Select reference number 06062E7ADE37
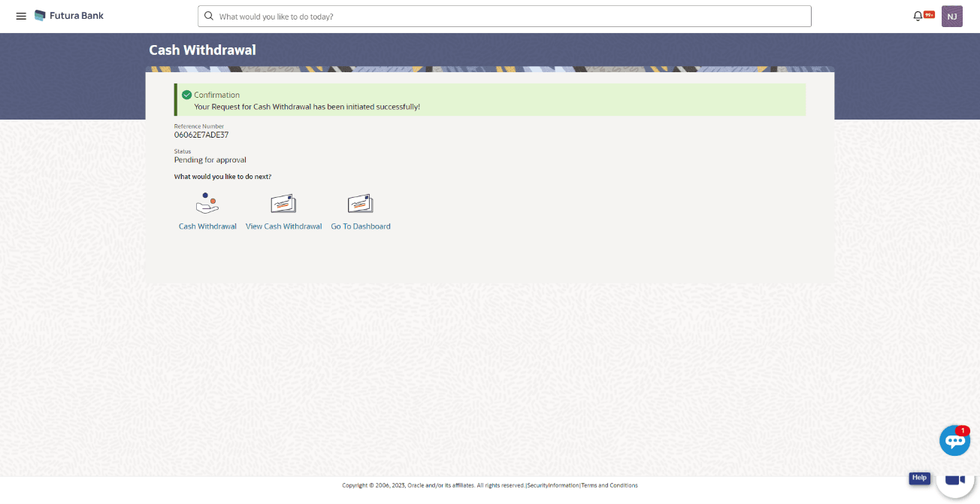The width and height of the screenshot is (980, 504). click(201, 135)
